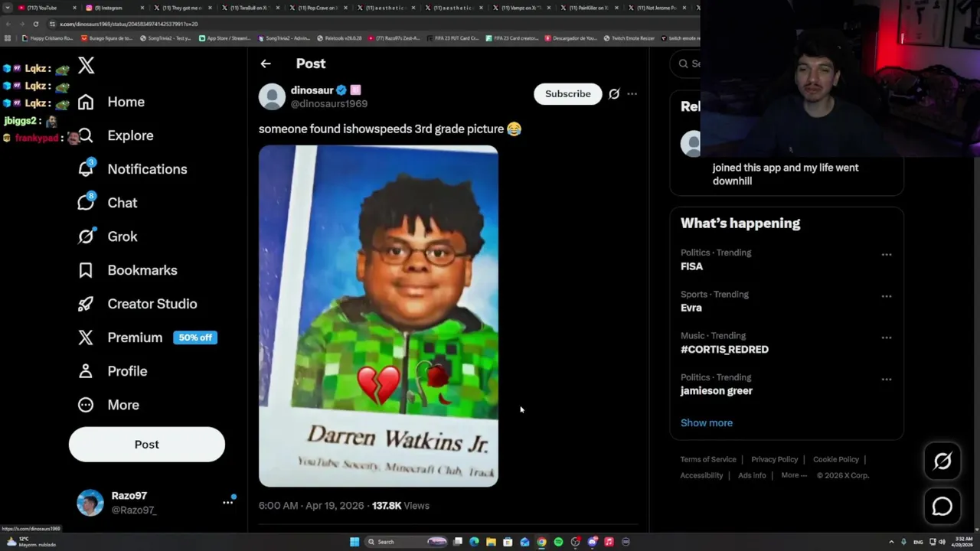
Task: Open the jamieson greer trending topic
Action: tap(717, 391)
